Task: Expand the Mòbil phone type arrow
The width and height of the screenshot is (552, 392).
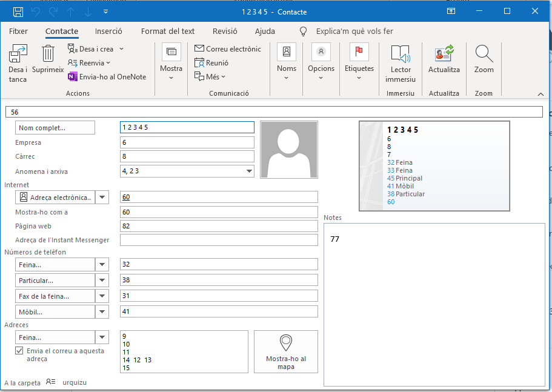Action: point(102,311)
